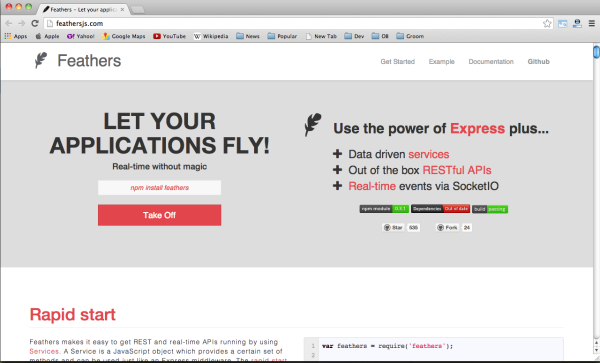Open the Apple bookmark
Image resolution: width=600 pixels, height=363 pixels.
tap(47, 36)
